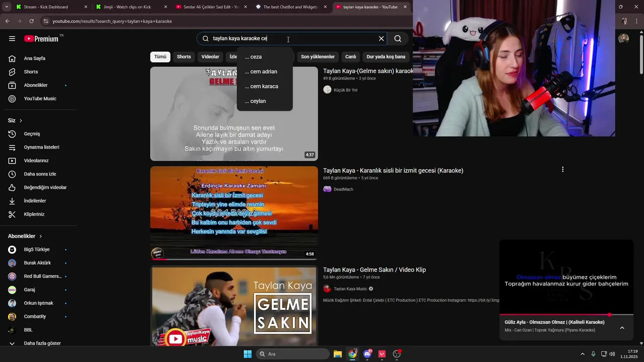644x362 pixels.
Task: Open Taylan Kaya-(Gelme sakın) karaoke title
Action: tap(368, 71)
